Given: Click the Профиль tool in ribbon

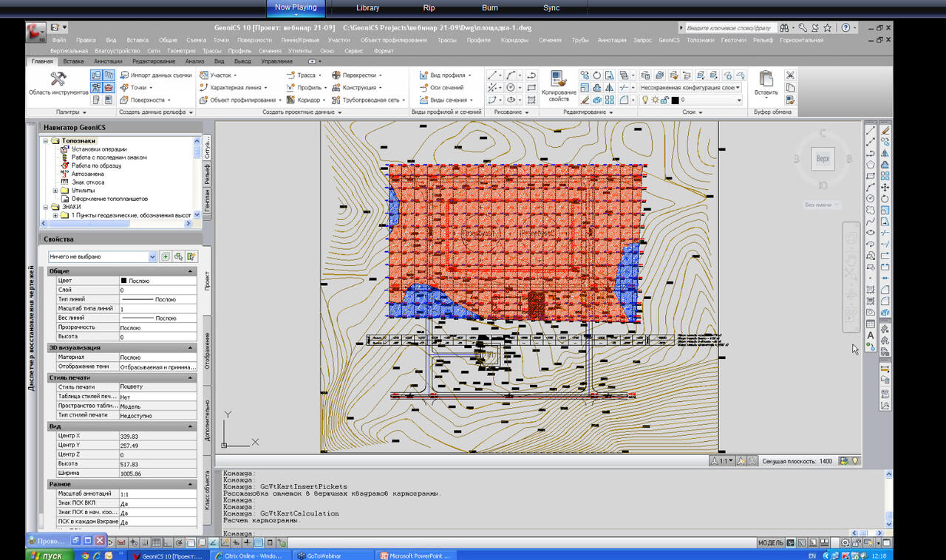Looking at the screenshot, I should pos(306,87).
